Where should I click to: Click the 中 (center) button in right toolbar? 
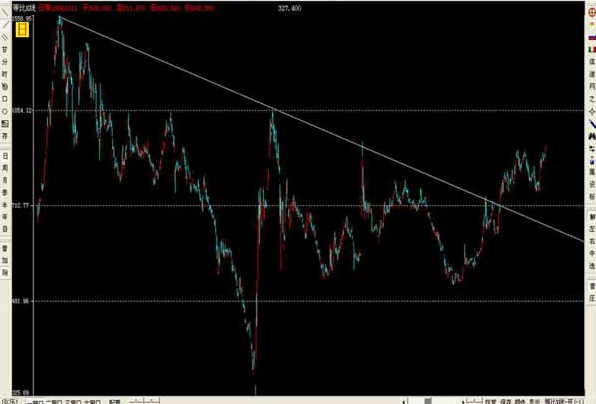pos(592,253)
